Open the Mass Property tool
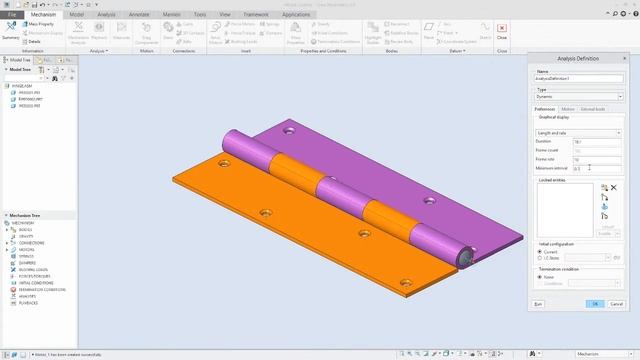 (x=38, y=24)
